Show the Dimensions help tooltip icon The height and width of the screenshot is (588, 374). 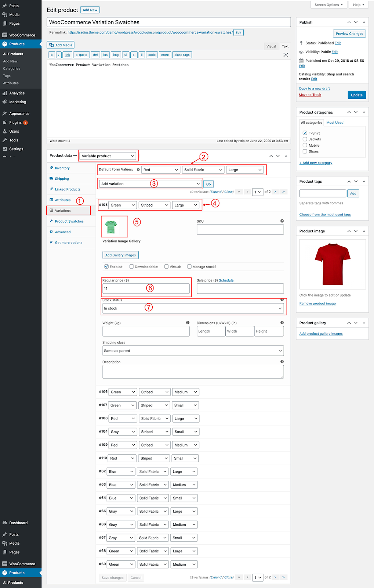[282, 323]
